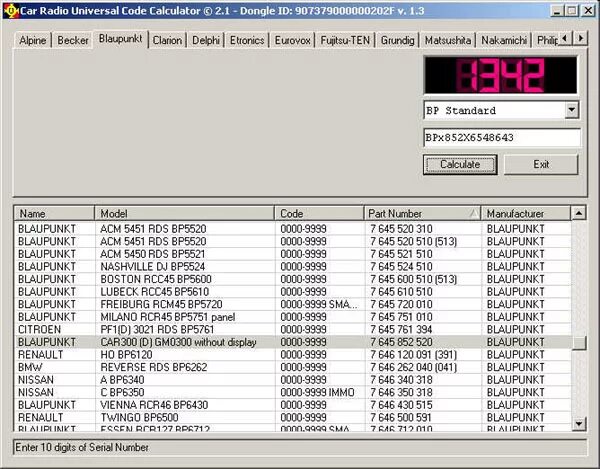
Task: Select the ACM 5450 RDS BP5521 row
Action: 293,254
